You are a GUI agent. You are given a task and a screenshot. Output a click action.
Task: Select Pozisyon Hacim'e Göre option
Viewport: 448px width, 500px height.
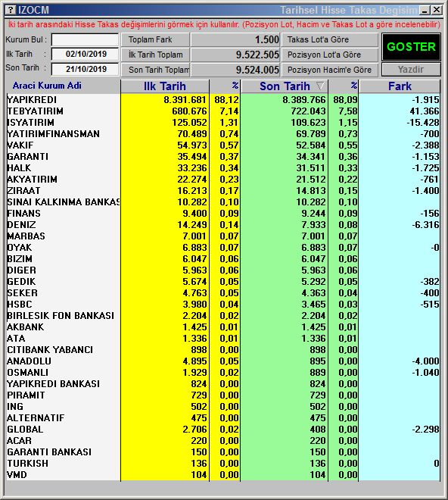pos(329,70)
